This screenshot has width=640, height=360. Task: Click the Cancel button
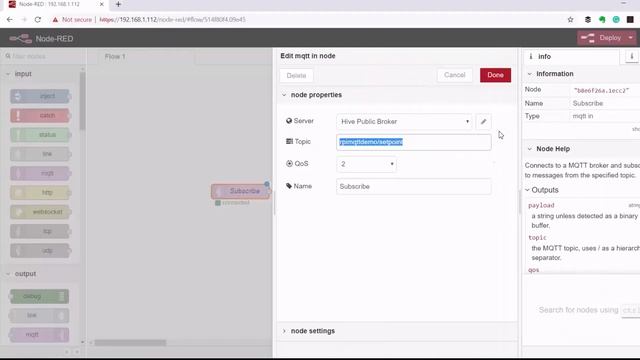click(455, 75)
